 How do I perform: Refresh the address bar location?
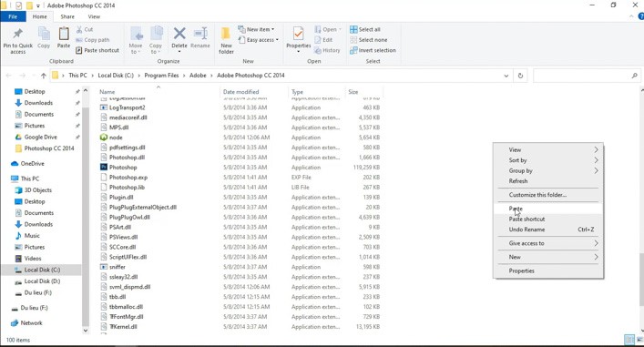coord(520,76)
